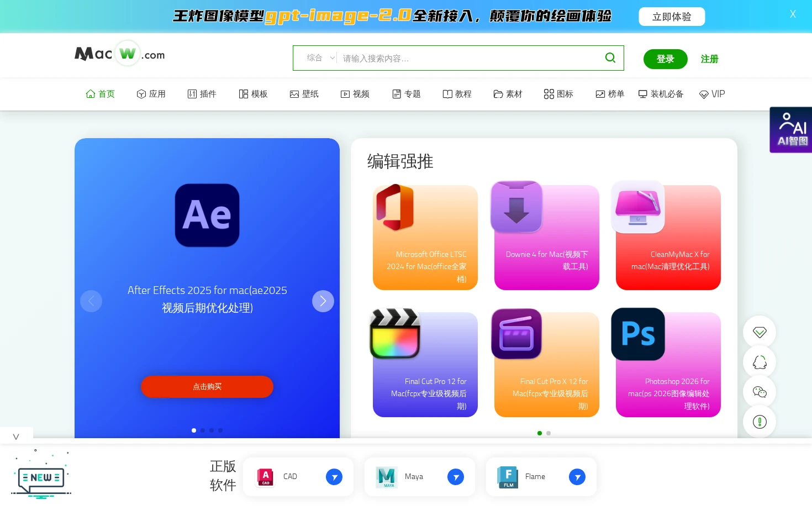
Task: Click the blue arrow on Maya card
Action: click(456, 477)
